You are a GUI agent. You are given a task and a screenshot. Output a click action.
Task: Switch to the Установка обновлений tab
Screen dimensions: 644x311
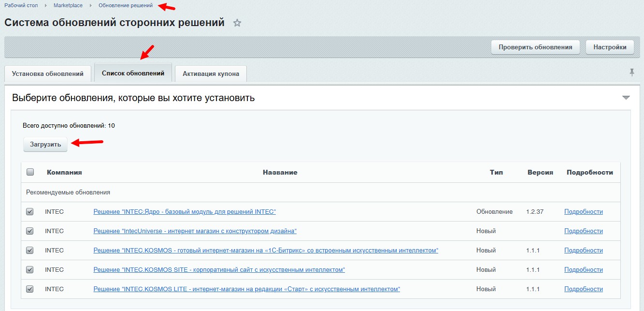[x=48, y=74]
